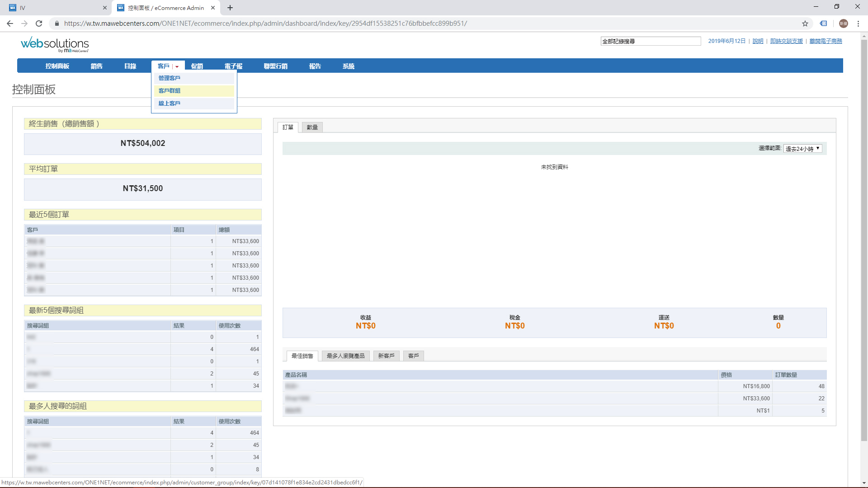Open the 控制面板 menu in navigation bar
This screenshot has height=488, width=868.
coord(57,66)
